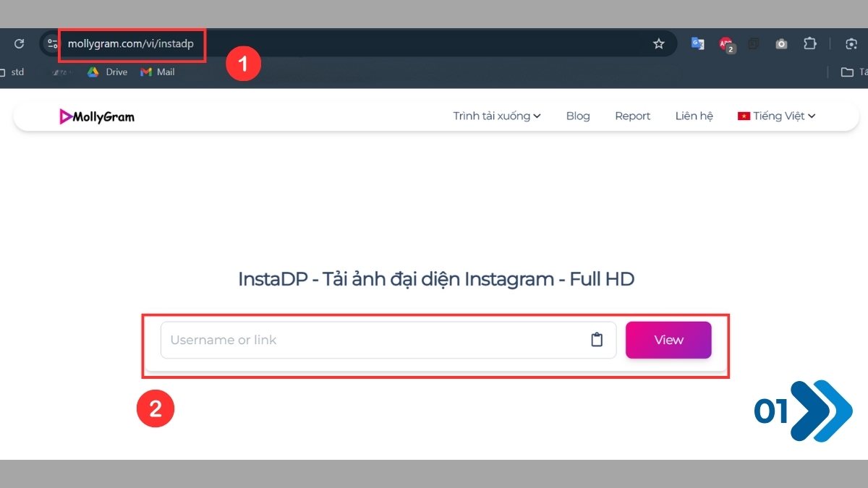Reload the page with the refresh icon
868x488 pixels.
(20, 43)
